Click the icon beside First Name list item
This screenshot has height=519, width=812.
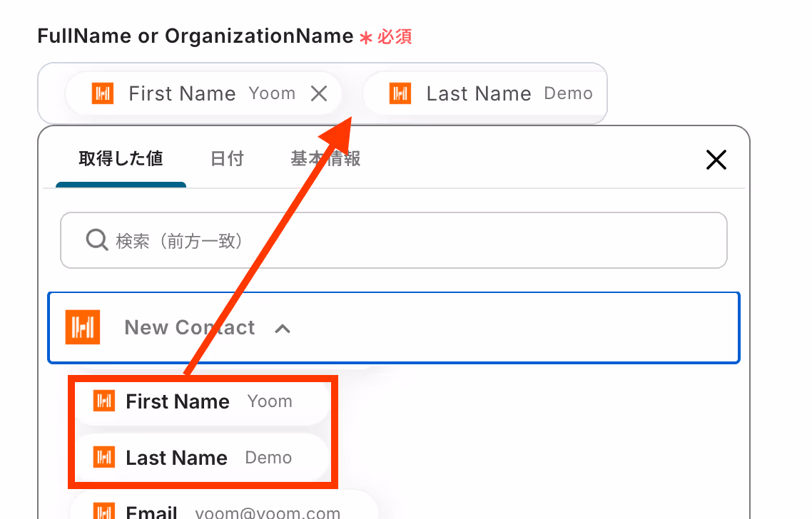click(103, 401)
